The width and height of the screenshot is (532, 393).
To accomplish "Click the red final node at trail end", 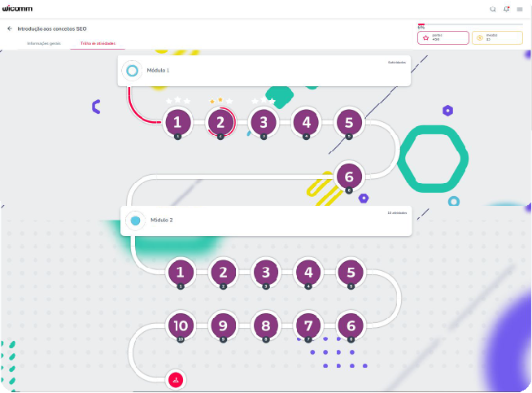I will pos(177,379).
